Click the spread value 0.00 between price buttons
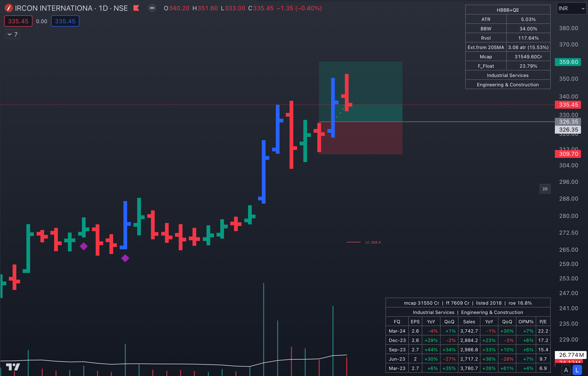 pyautogui.click(x=42, y=21)
